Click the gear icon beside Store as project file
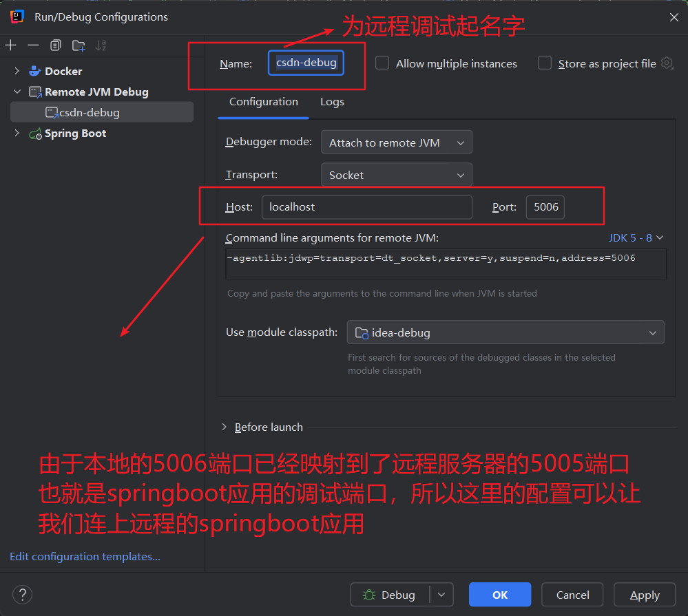The height and width of the screenshot is (616, 688). click(667, 63)
